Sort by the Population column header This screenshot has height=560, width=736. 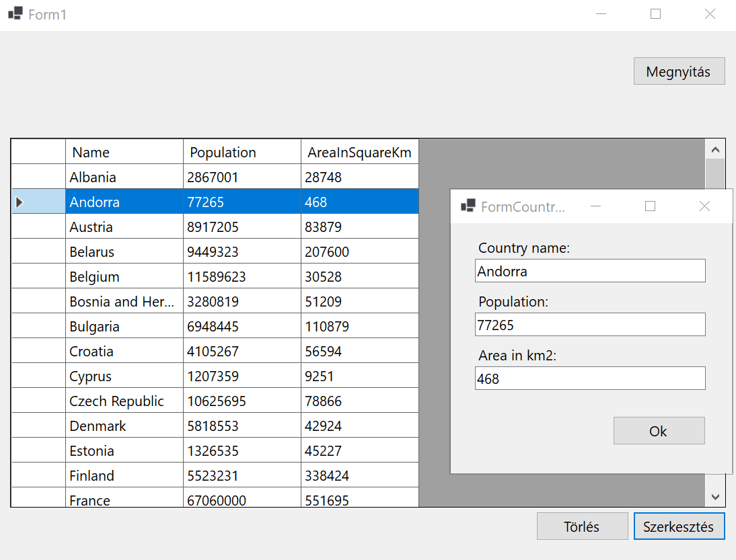pos(242,152)
